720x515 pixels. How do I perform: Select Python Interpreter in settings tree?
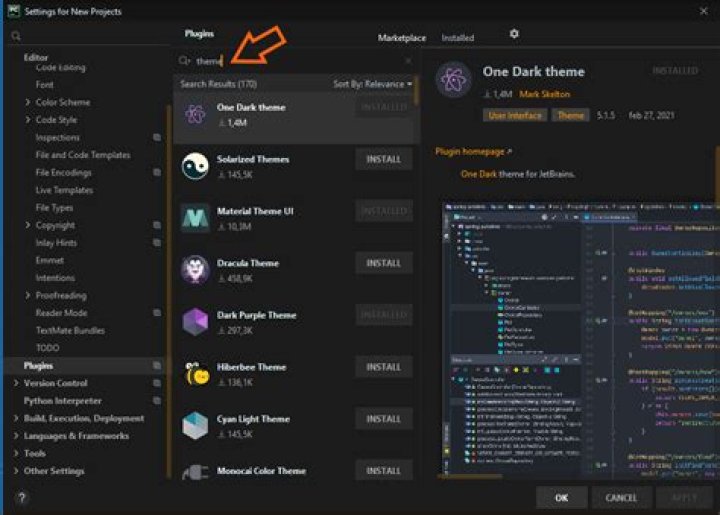62,401
